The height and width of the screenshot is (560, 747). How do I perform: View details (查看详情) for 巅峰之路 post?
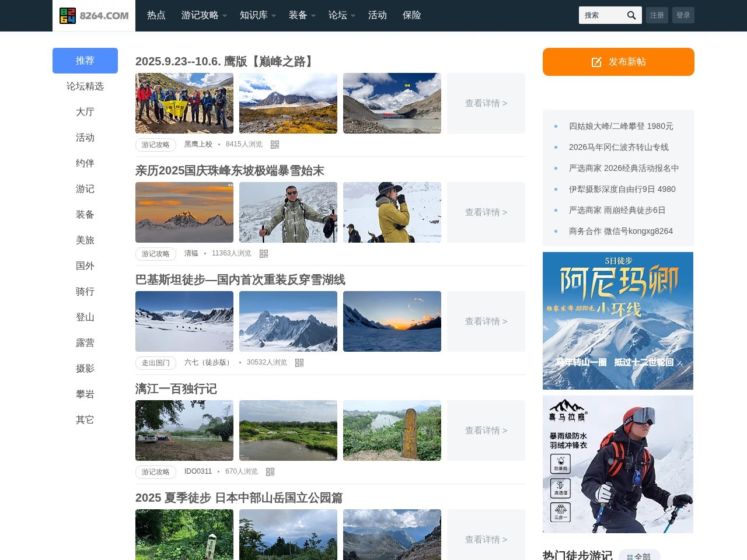click(486, 103)
